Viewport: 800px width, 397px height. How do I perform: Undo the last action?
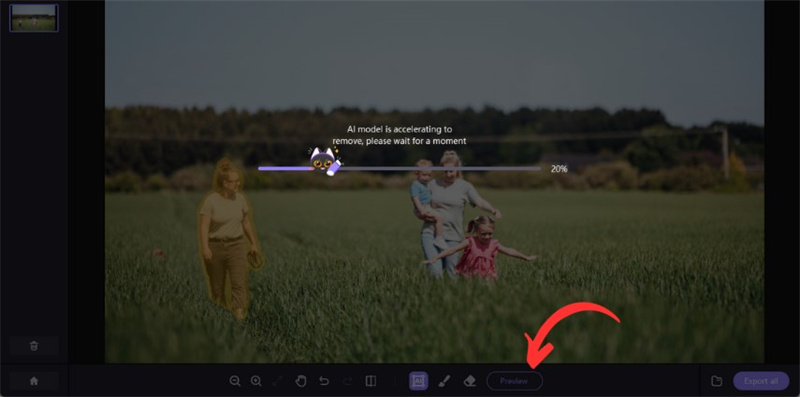coord(324,381)
